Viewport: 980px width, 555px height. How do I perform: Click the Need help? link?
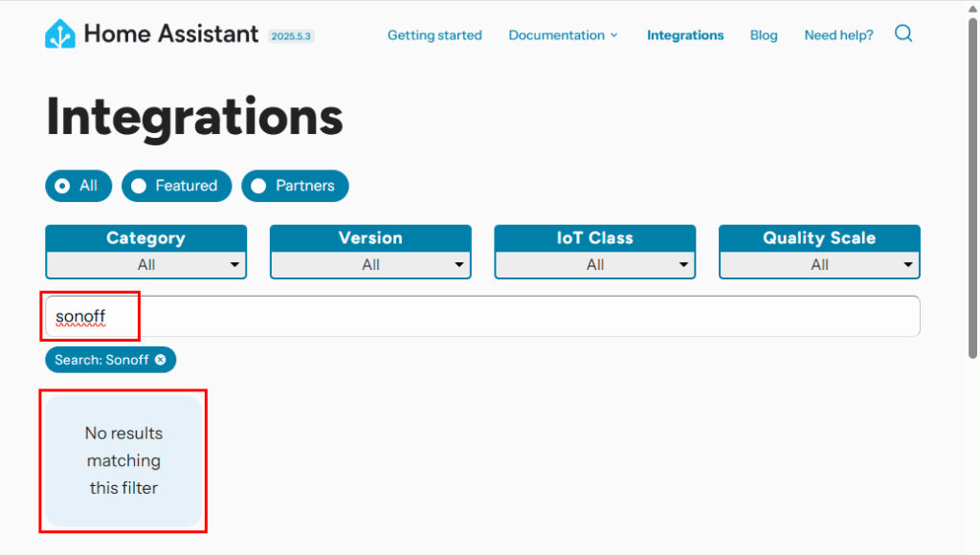[838, 35]
